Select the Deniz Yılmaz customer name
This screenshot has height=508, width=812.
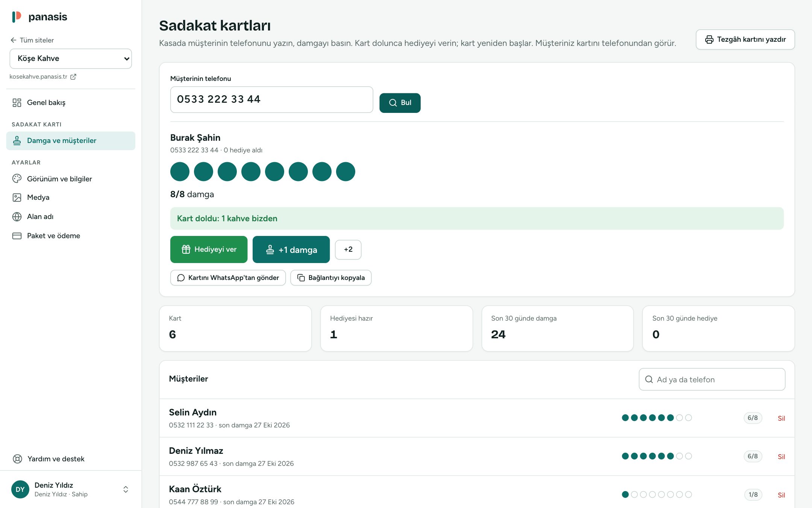196,451
